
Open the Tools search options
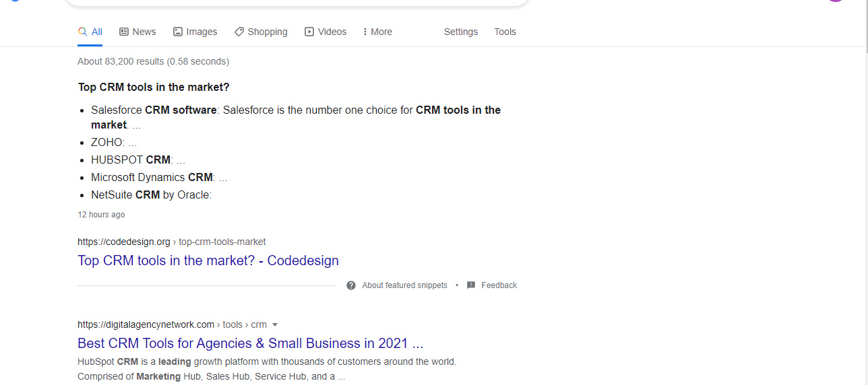pos(505,32)
